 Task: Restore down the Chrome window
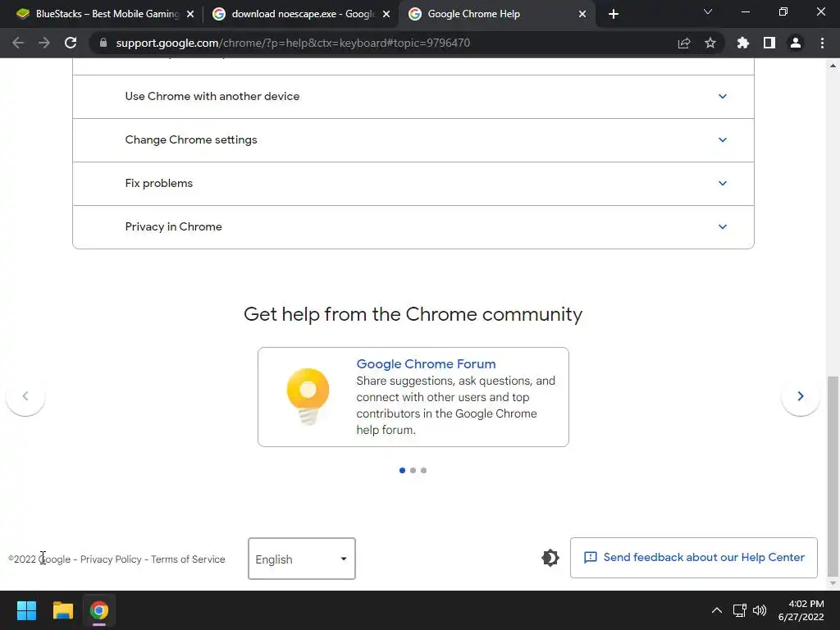783,11
